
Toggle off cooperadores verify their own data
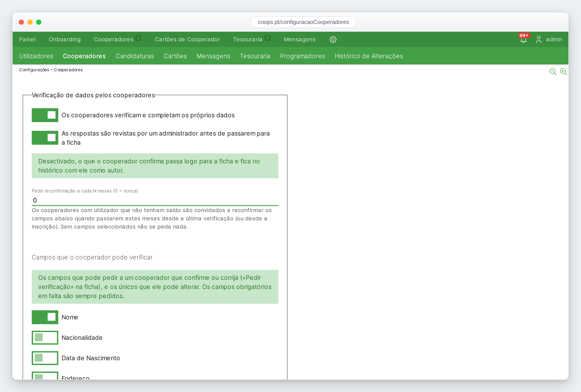(45, 115)
